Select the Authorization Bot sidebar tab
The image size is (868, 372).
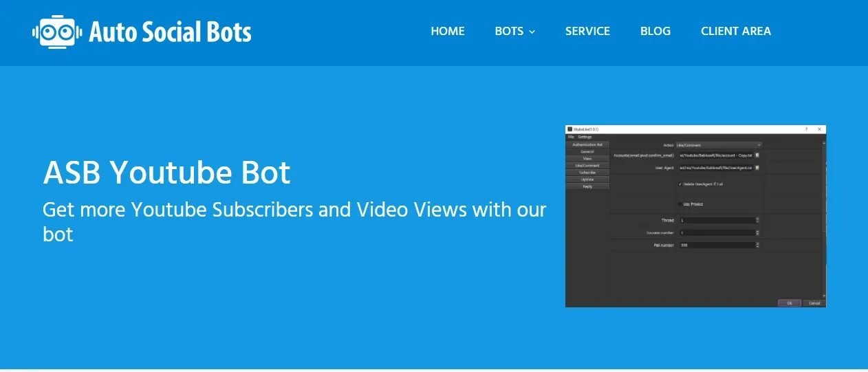tap(587, 145)
